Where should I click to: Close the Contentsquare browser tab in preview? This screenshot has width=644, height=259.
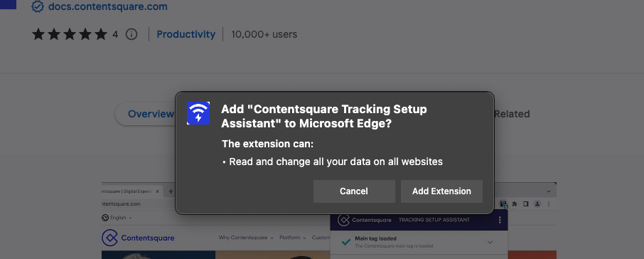(x=157, y=191)
